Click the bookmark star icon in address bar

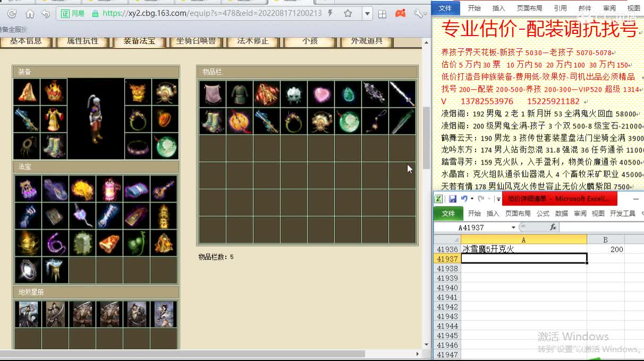(348, 13)
